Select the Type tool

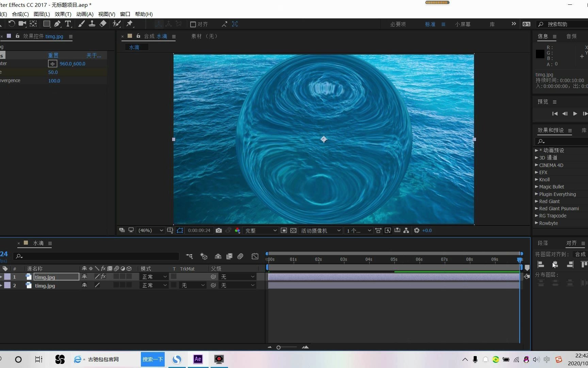68,24
